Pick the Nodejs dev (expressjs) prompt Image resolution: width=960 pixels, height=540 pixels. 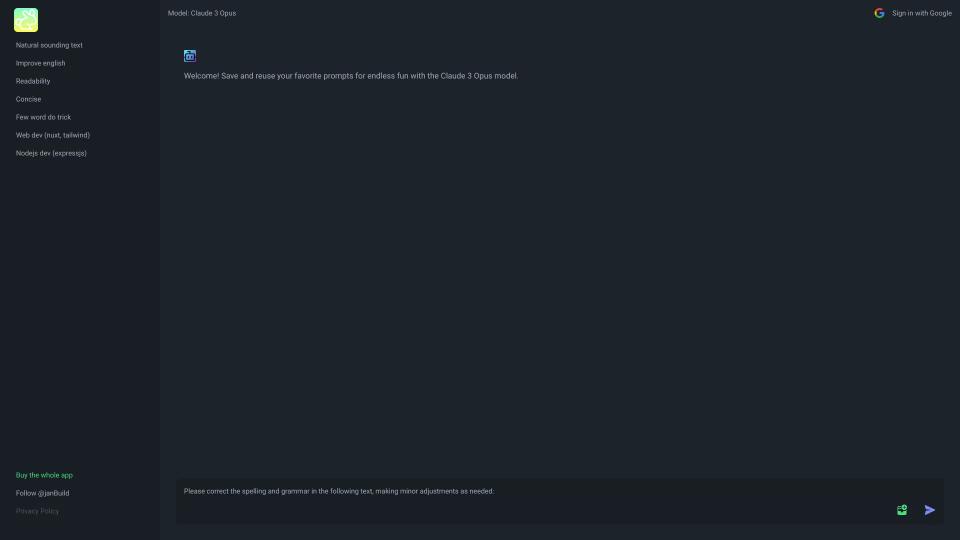(51, 153)
